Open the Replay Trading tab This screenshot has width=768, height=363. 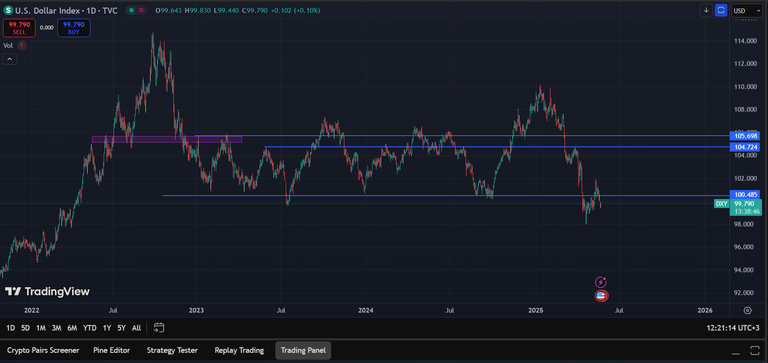(x=239, y=351)
